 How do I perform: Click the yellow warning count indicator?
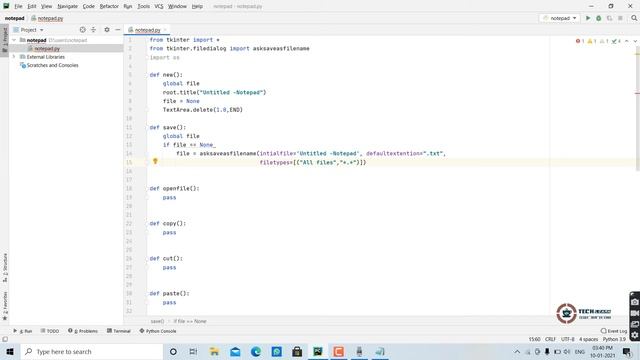592,41
